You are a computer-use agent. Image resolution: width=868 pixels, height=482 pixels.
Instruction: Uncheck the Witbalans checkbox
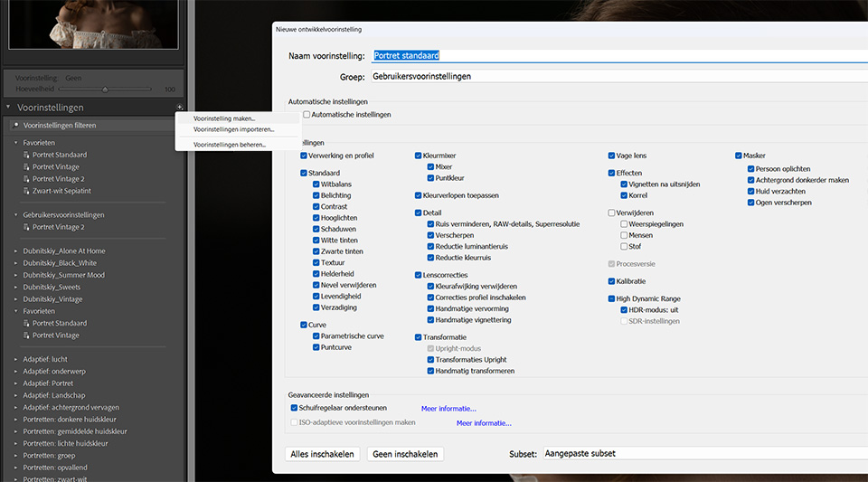[316, 184]
